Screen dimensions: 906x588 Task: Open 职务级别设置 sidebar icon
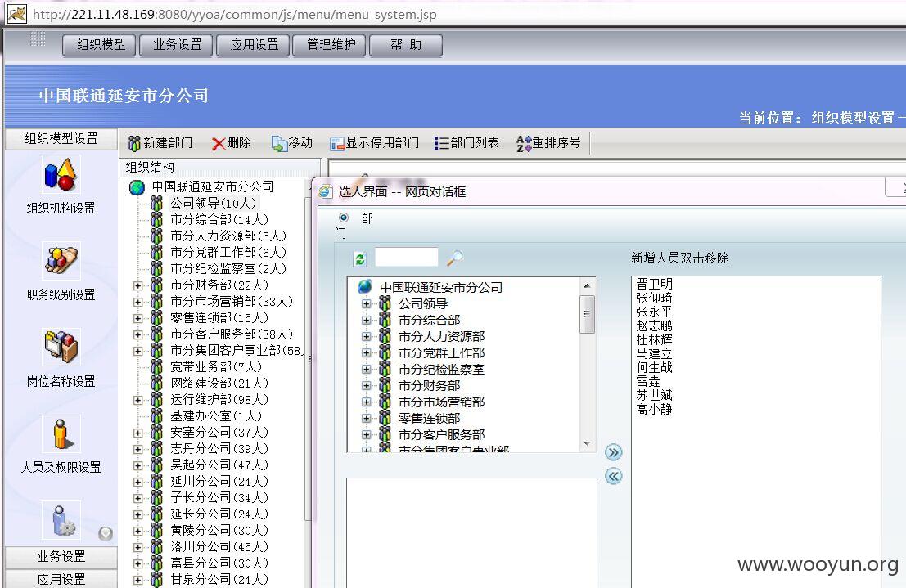[x=61, y=261]
